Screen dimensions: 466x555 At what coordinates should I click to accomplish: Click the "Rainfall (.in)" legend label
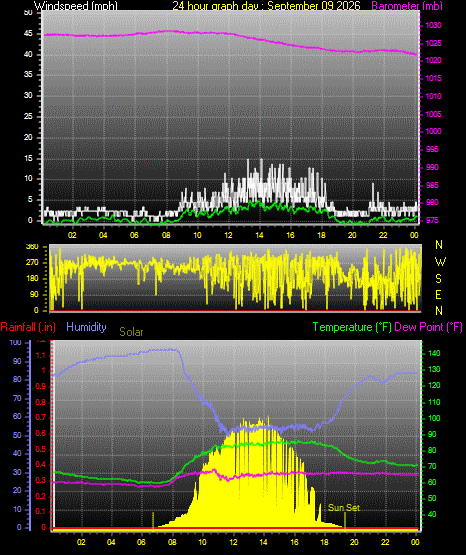[x=28, y=327]
